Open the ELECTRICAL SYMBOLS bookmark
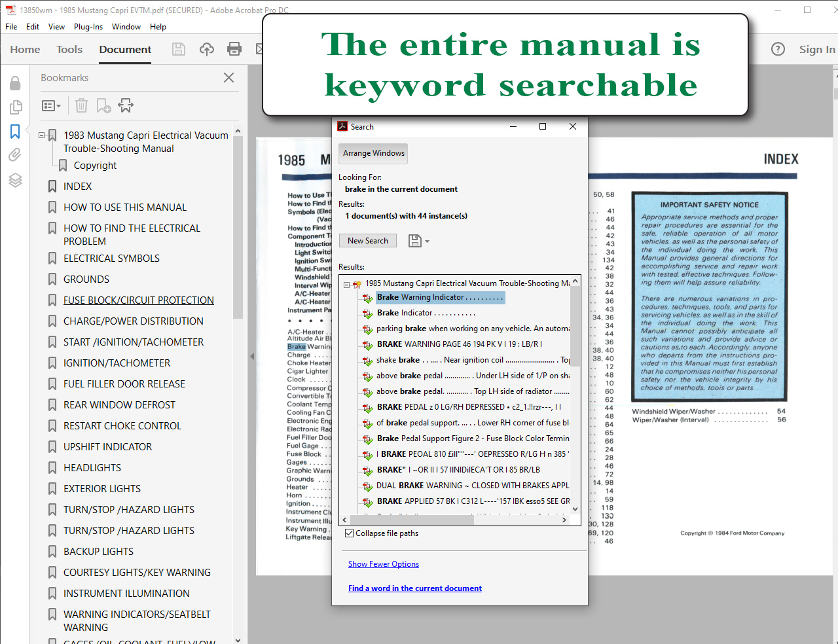Viewport: 838px width, 644px height. pos(111,259)
